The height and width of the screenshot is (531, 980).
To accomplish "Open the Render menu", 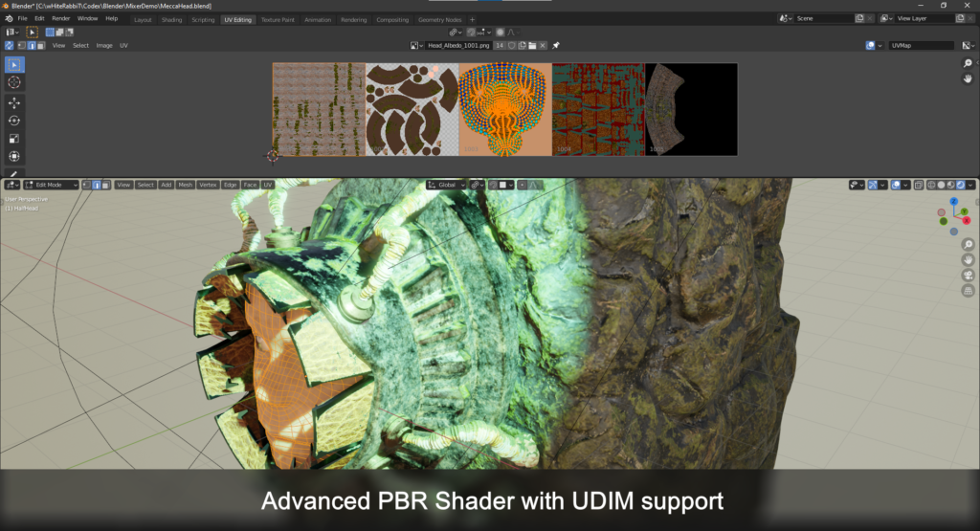I will 60,19.
